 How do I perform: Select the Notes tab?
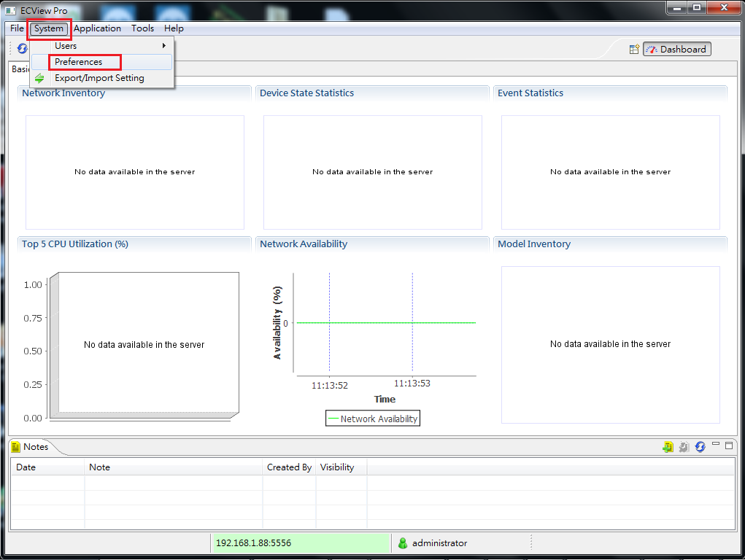click(x=35, y=447)
